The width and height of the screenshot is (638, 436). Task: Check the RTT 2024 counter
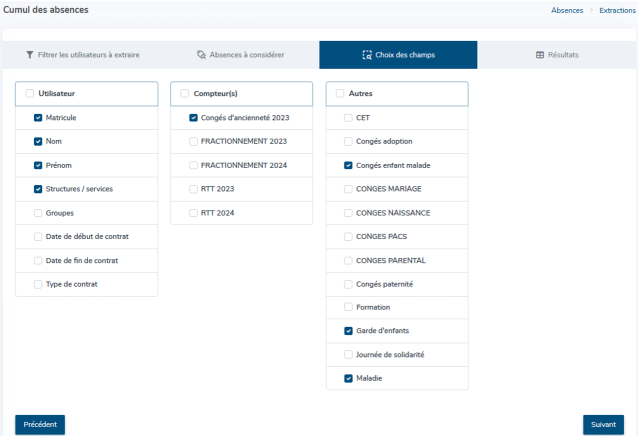click(x=193, y=213)
